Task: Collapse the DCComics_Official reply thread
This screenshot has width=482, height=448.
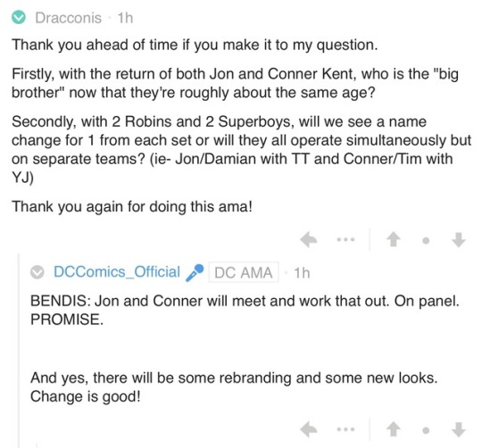Action: point(37,272)
